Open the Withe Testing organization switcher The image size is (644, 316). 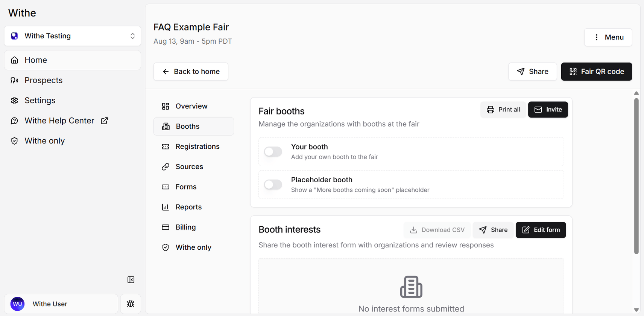pos(73,36)
